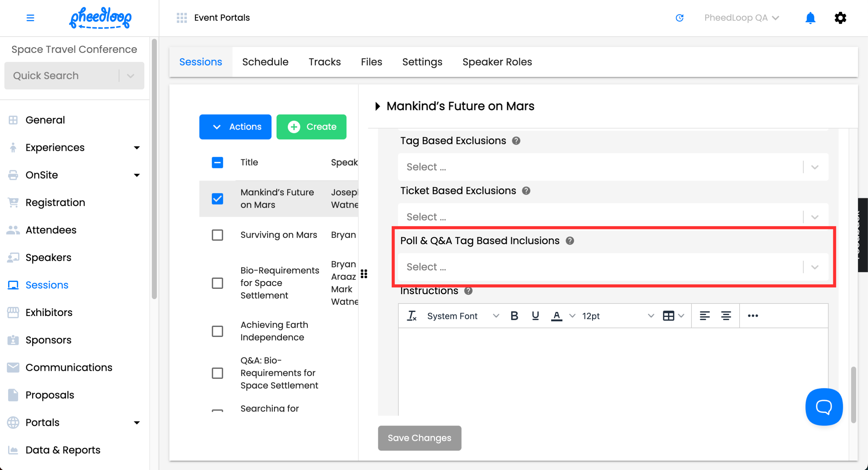Click inside the Instructions text area

coord(613,371)
